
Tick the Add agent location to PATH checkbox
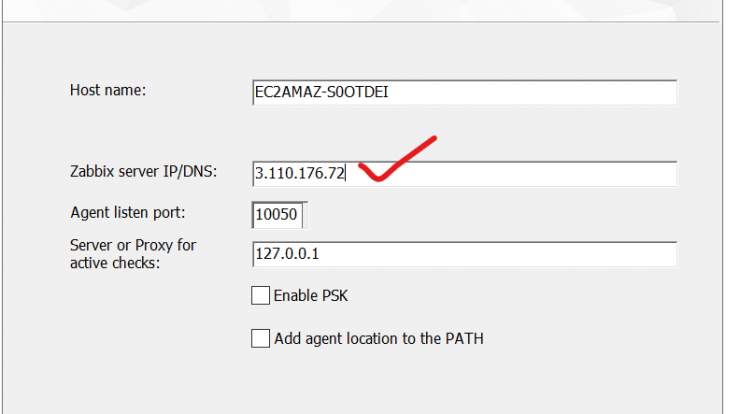[261, 338]
